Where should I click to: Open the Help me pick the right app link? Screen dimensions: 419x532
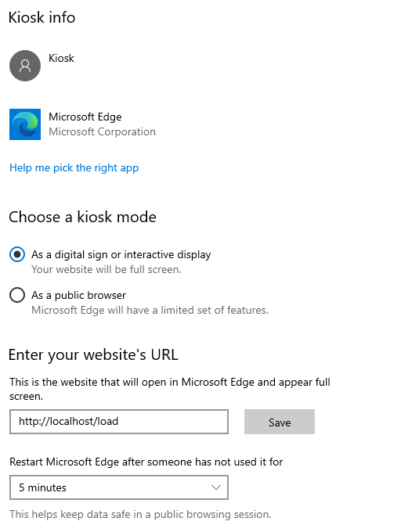[74, 167]
